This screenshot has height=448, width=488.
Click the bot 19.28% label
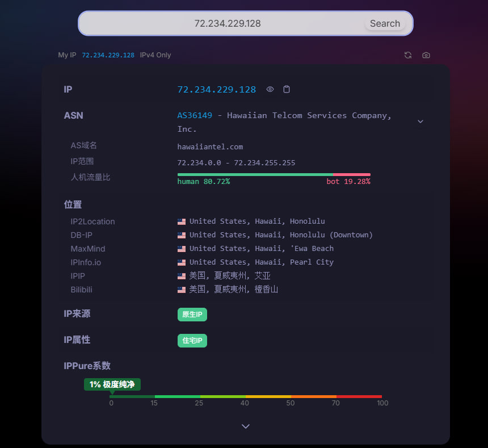pos(348,182)
